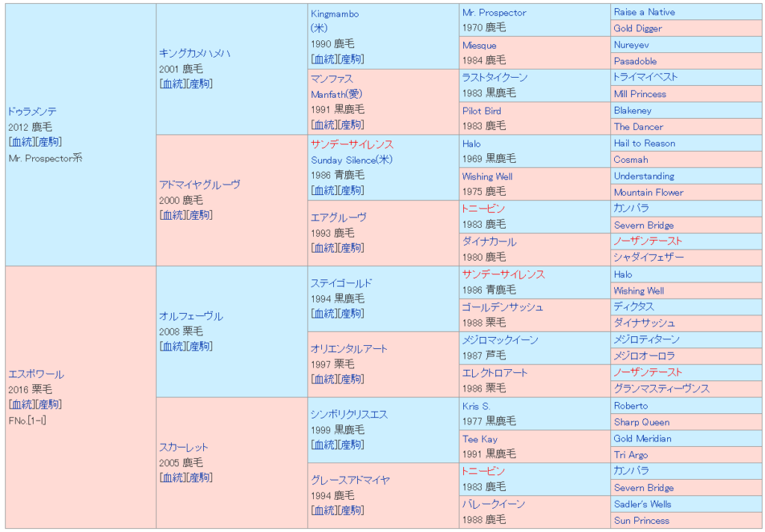Click the オルフェーヴル horse name
This screenshot has width=765, height=532.
tap(191, 316)
